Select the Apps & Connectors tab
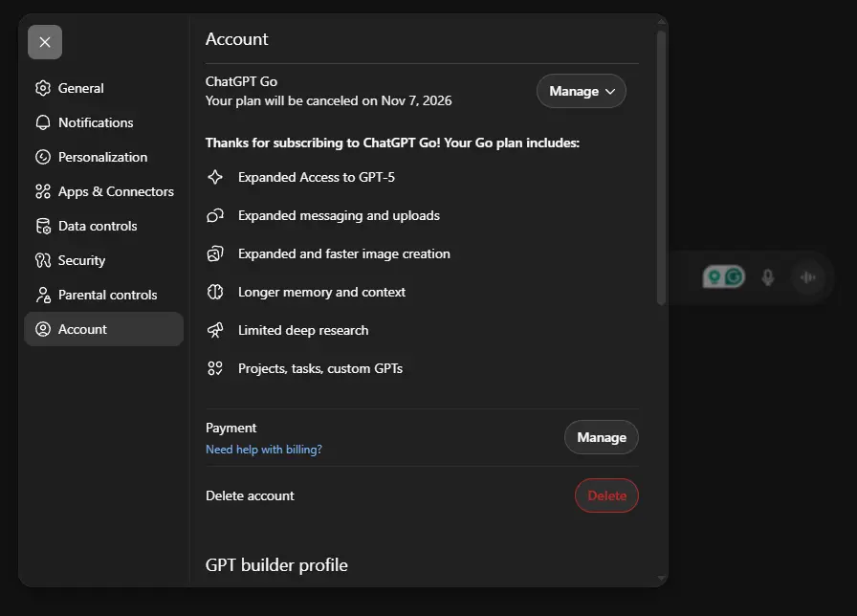The width and height of the screenshot is (857, 616). point(104,191)
